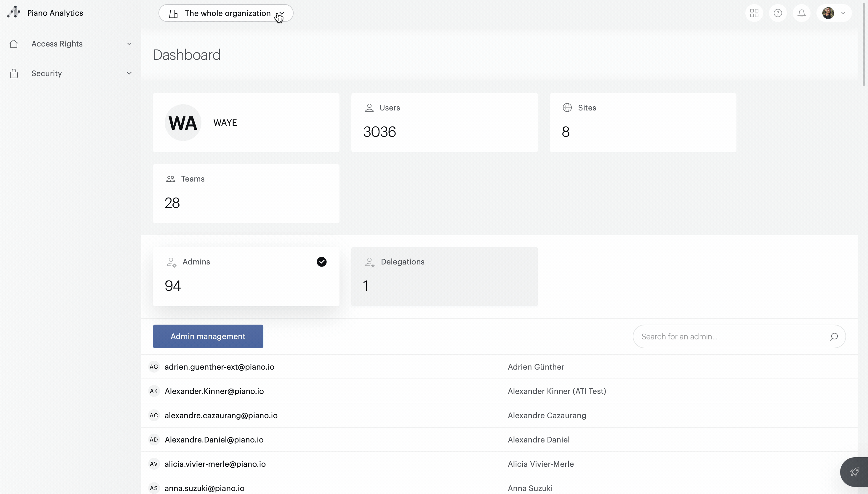Open the apps grid icon

point(754,13)
